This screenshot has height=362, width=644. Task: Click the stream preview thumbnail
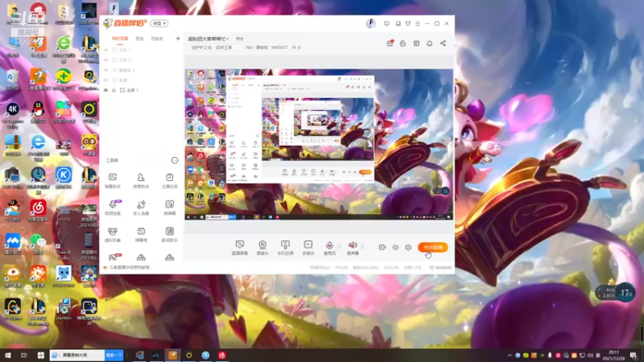319,144
